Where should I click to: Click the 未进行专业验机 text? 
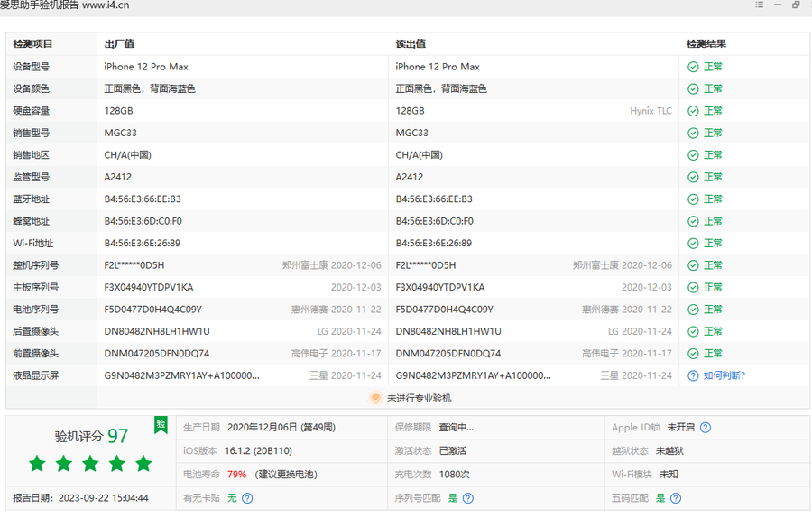tap(419, 398)
